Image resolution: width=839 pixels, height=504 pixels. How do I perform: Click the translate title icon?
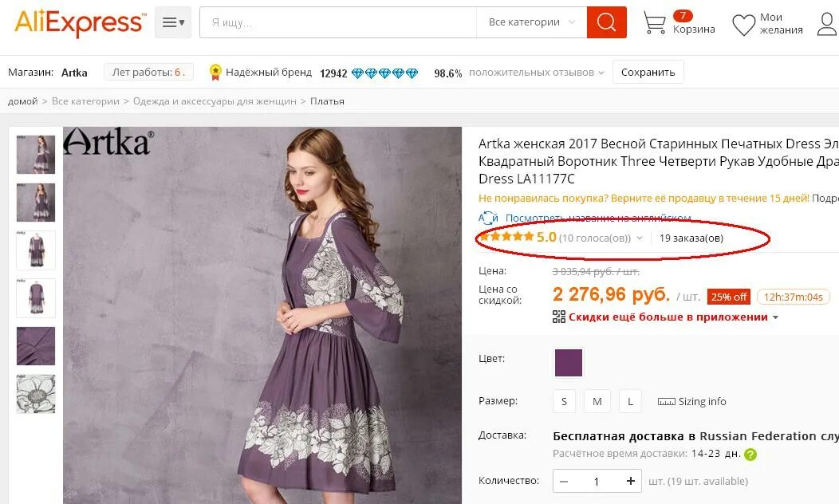coord(488,219)
